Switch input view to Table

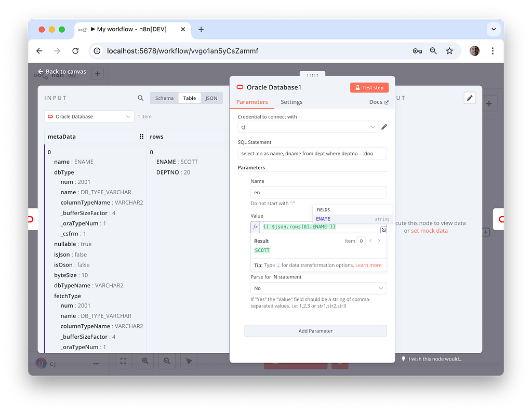click(189, 98)
